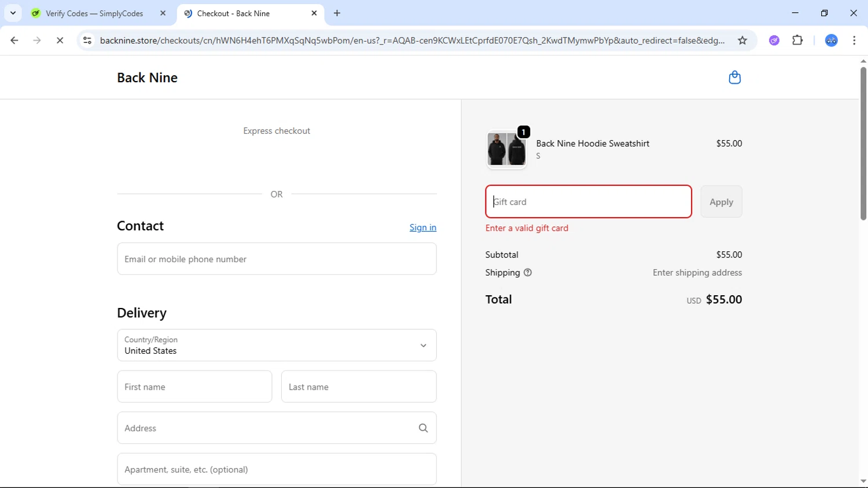Screen dimensions: 868x488
Task: Click the Apply gift card button
Action: 721,202
